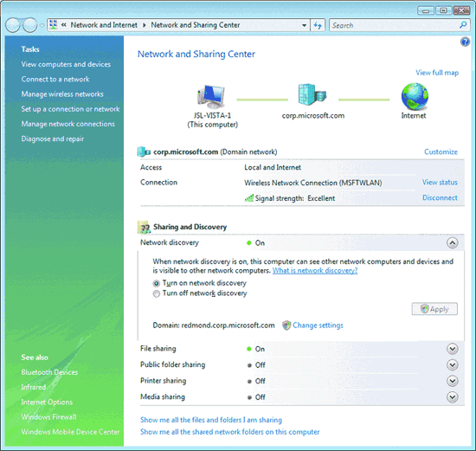The image size is (476, 451).
Task: Click the Control Panel icon in address bar
Action: (x=54, y=24)
